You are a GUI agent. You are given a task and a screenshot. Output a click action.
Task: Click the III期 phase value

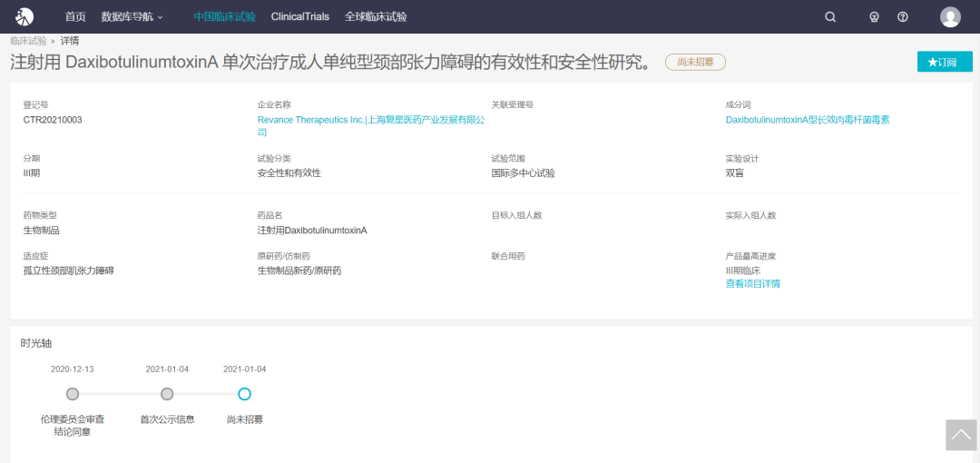click(32, 173)
